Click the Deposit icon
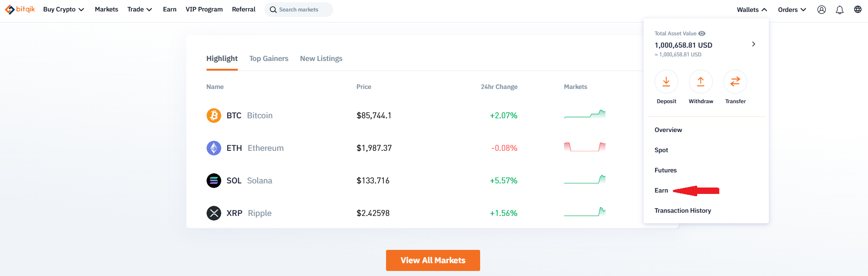 point(666,82)
